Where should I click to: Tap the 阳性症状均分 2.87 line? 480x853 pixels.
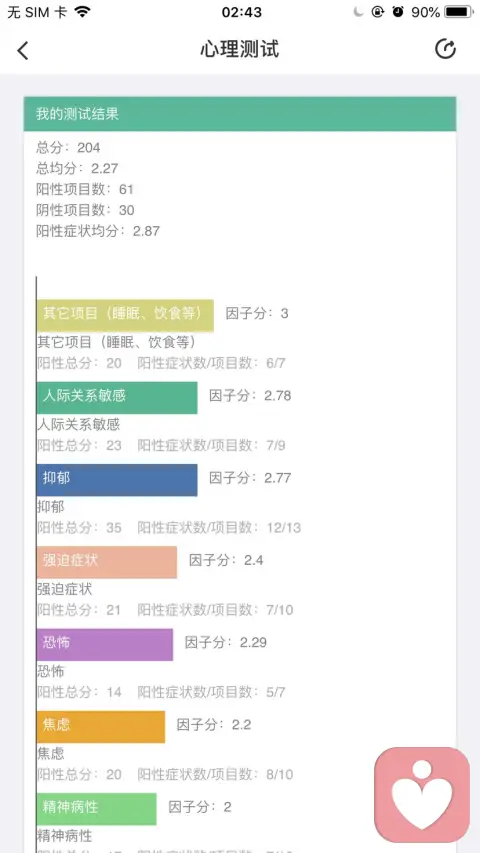click(x=98, y=231)
